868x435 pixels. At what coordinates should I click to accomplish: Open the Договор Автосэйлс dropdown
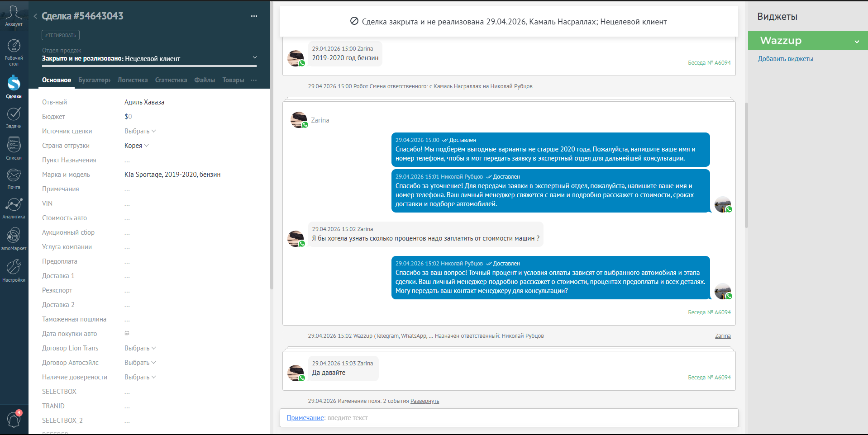[140, 363]
